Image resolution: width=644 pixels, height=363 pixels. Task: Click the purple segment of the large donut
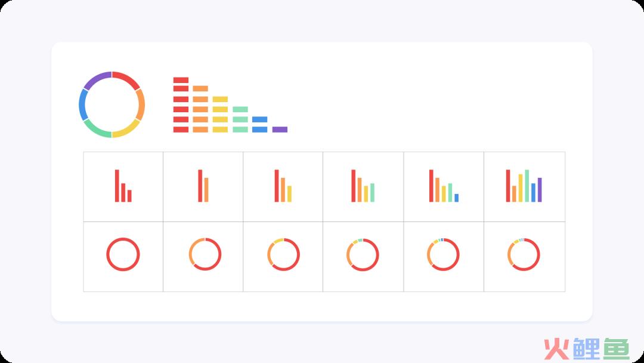pos(95,79)
